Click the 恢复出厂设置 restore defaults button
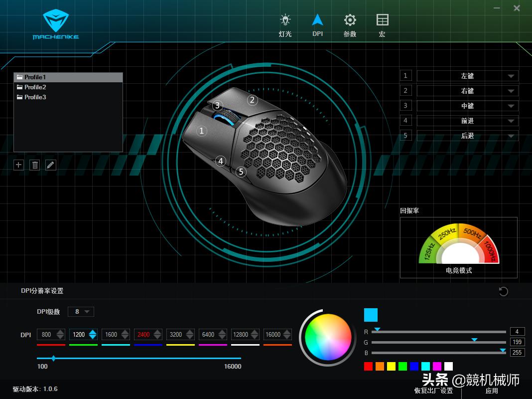 pyautogui.click(x=433, y=391)
